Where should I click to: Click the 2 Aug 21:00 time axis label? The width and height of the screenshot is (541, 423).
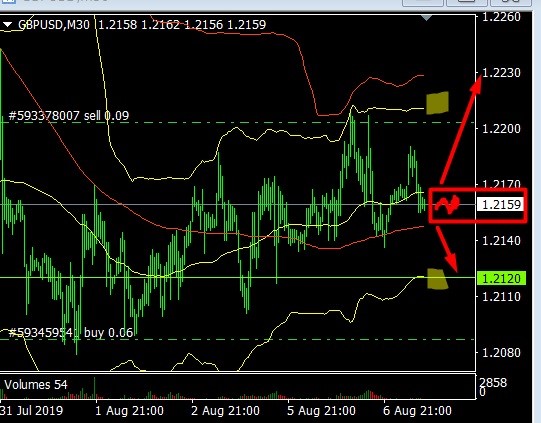tap(225, 411)
